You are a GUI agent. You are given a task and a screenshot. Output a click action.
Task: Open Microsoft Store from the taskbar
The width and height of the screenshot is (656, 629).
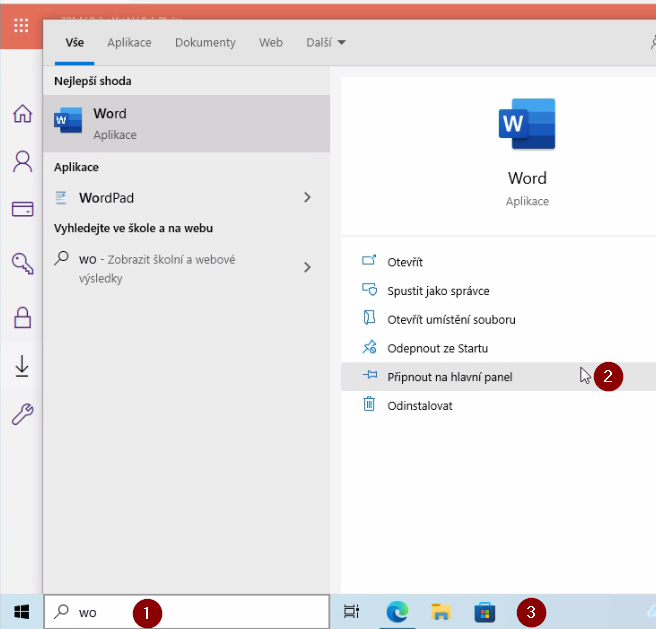[x=484, y=613]
